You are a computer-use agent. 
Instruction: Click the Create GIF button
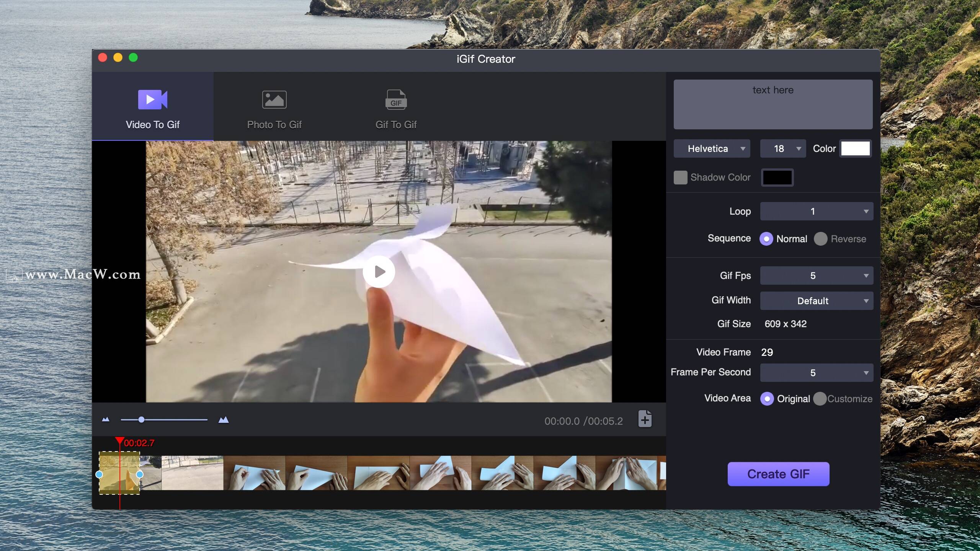778,474
